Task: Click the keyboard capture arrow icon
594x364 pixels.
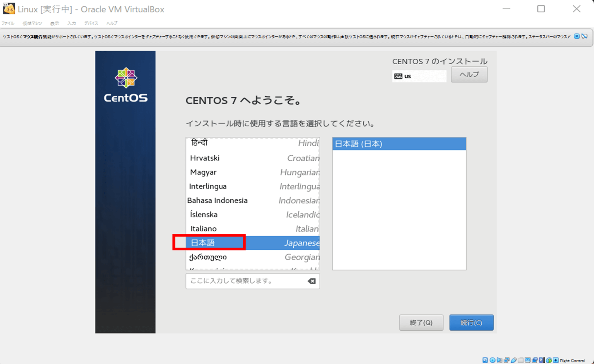Action: (556, 360)
